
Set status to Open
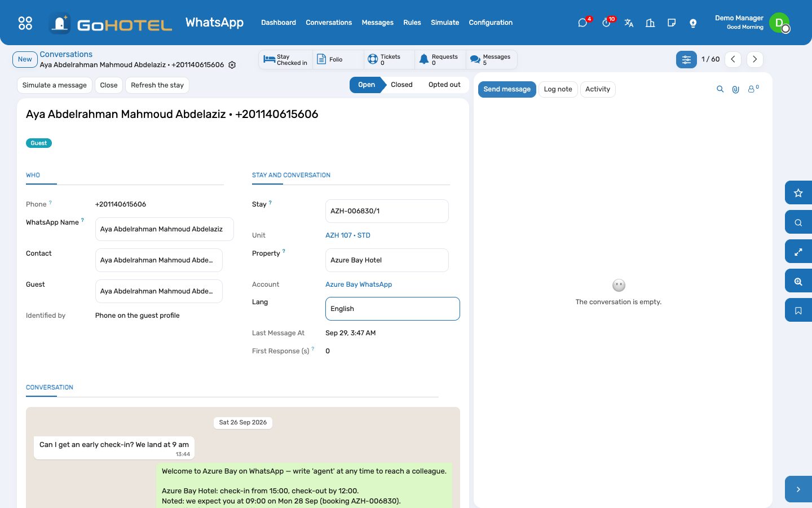pos(366,85)
